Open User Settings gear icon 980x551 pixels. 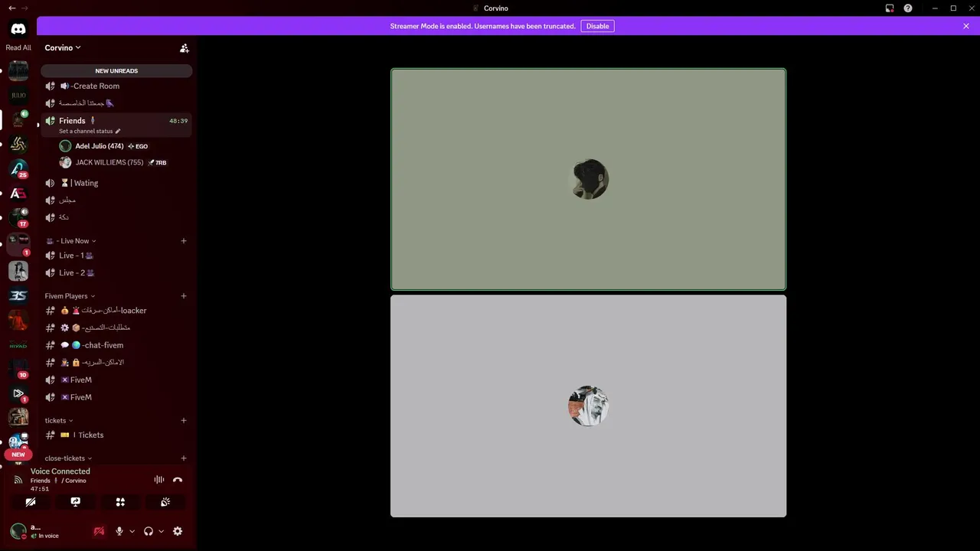coord(178,531)
